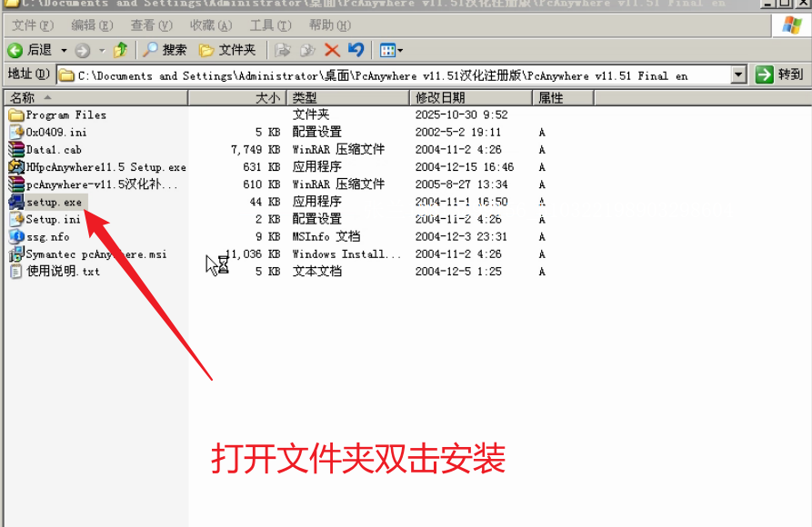Open the 收藏(A) menu
Viewport: 812px width, 527px height.
211,25
